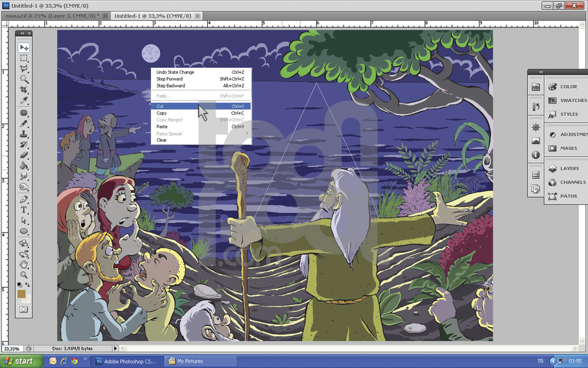Select the Type tool

click(24, 210)
